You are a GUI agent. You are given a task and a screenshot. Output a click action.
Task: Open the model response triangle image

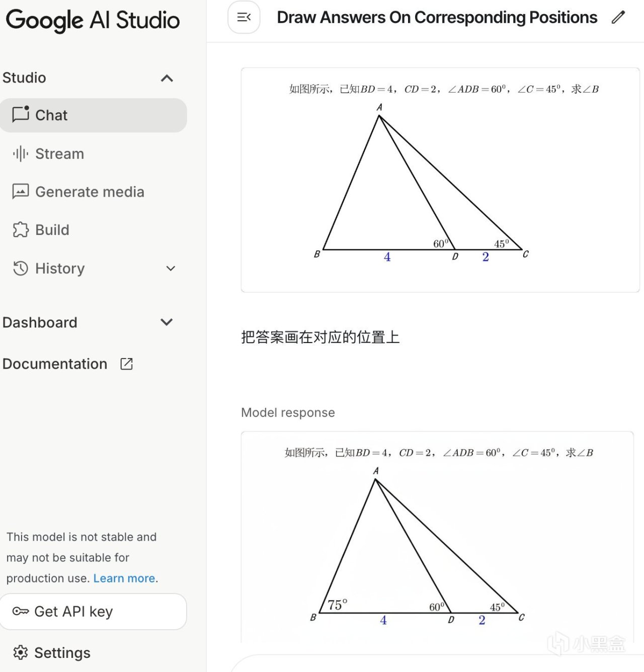[x=437, y=538]
